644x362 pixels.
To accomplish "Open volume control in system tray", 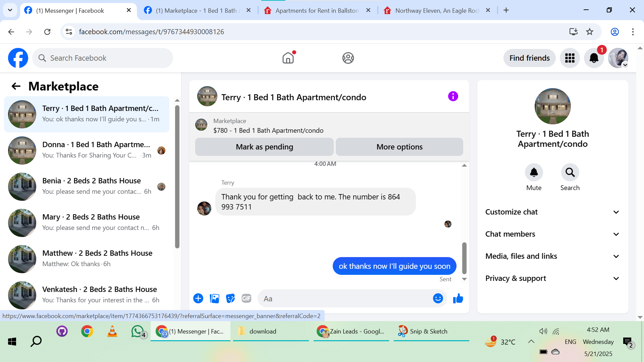I will coord(543,331).
